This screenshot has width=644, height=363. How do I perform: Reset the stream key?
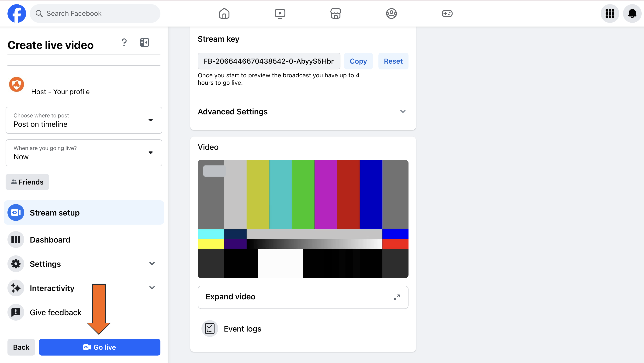[393, 61]
